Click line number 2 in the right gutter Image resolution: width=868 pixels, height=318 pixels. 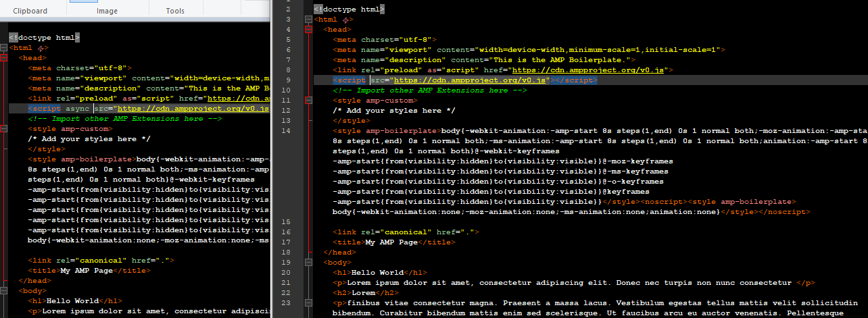click(x=289, y=9)
